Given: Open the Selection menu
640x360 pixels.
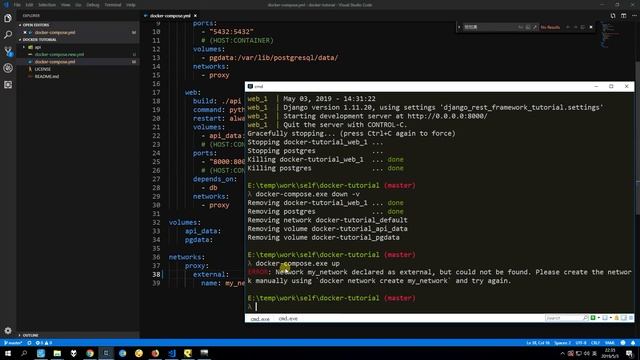Looking at the screenshot, I should click(47, 5).
